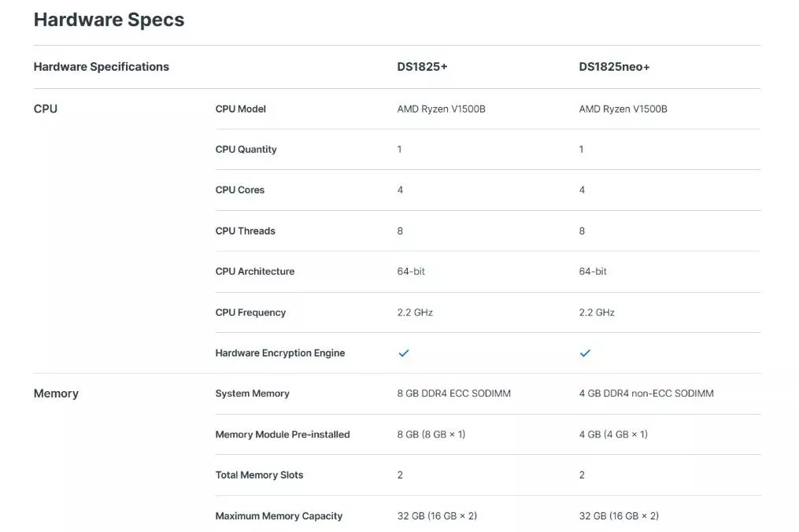Click the Hardware Specifications table header
799x532 pixels.
point(102,67)
